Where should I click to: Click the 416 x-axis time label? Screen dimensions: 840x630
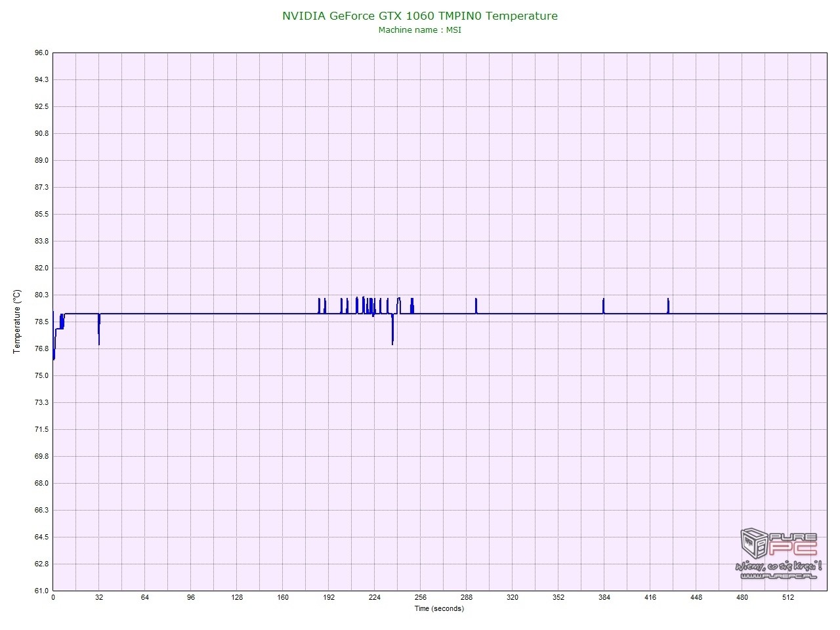click(x=650, y=597)
